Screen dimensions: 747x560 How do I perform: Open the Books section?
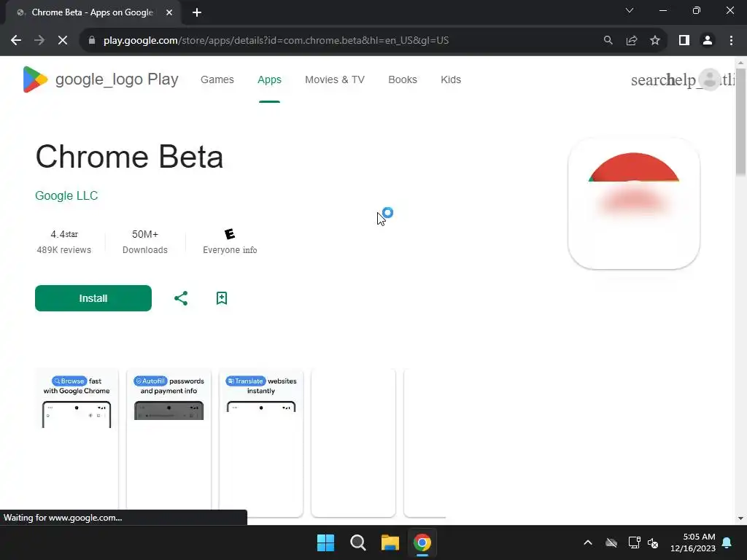click(403, 79)
